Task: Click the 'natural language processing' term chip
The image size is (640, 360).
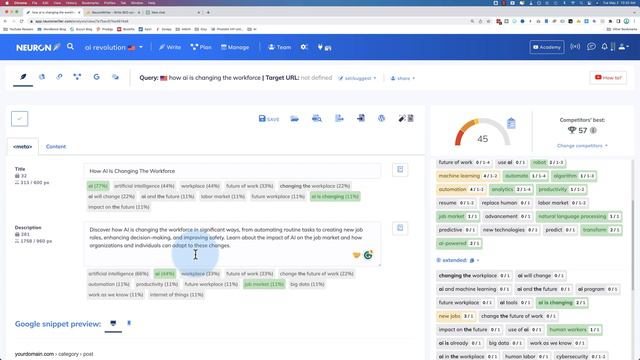Action: pyautogui.click(x=578, y=216)
